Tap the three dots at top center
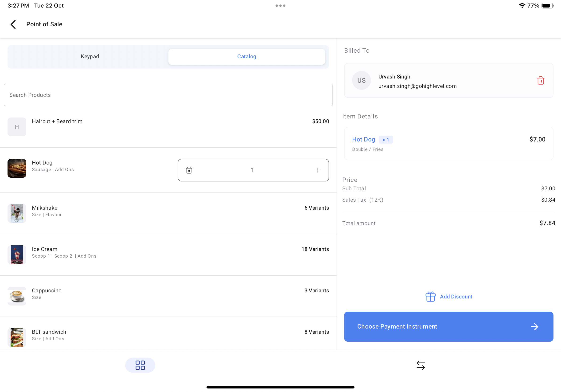The width and height of the screenshot is (561, 392). coord(280,6)
